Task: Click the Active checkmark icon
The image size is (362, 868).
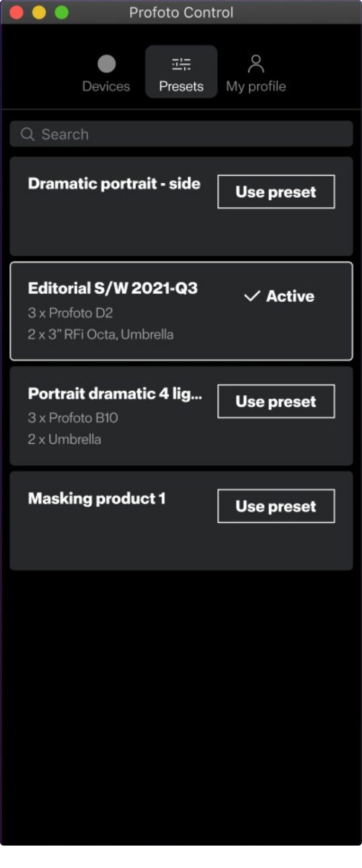Action: 252,296
